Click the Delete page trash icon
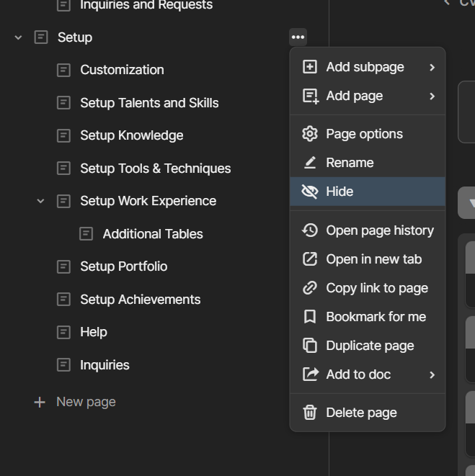Screen dimensions: 475x476 (x=310, y=413)
